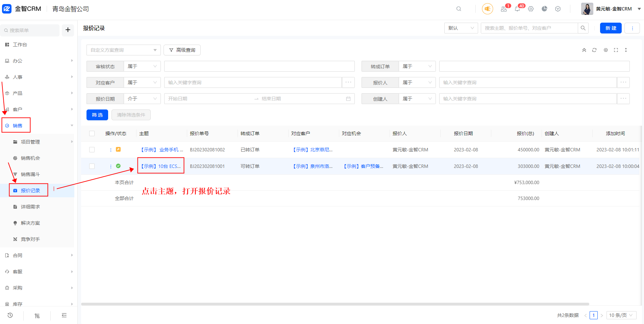Open the notification bell with badge 40
Viewport: 644px width, 324px height.
(517, 9)
